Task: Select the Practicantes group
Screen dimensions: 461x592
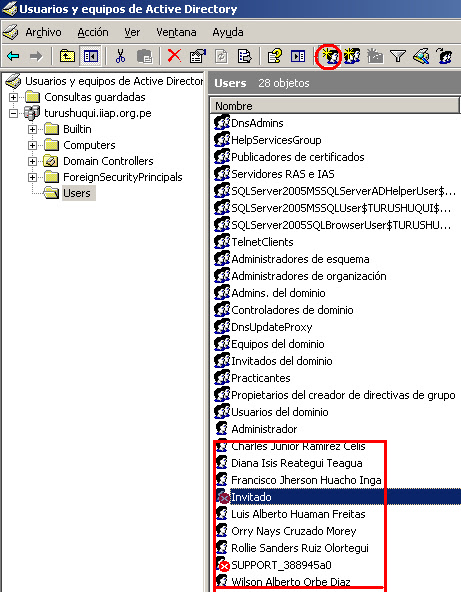Action: click(x=261, y=378)
